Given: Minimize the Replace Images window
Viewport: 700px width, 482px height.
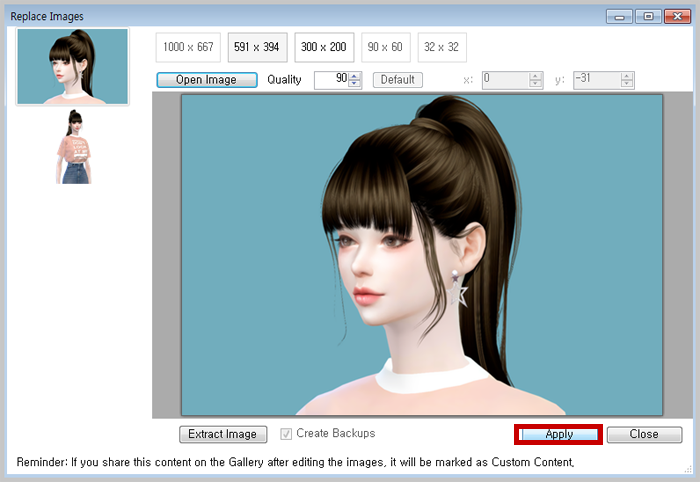Looking at the screenshot, I should (619, 17).
